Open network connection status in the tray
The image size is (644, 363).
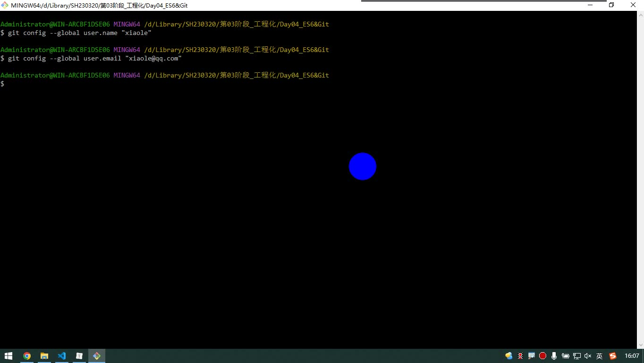(x=576, y=356)
